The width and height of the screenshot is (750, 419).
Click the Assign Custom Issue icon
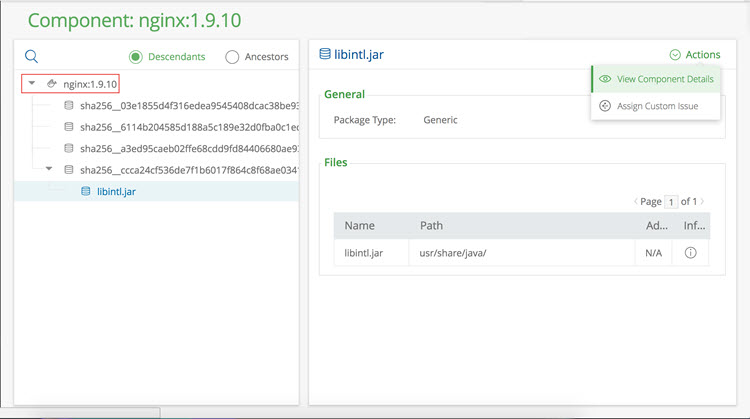coord(605,106)
